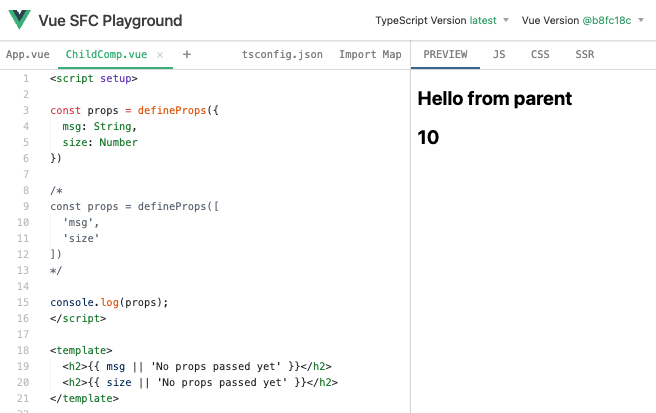
Task: Click the '<template>' opening tag
Action: [81, 350]
